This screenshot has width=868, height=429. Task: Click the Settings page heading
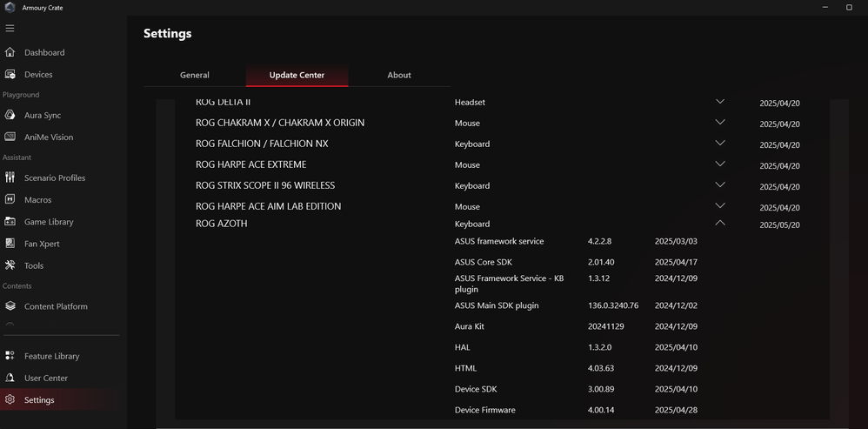click(167, 33)
